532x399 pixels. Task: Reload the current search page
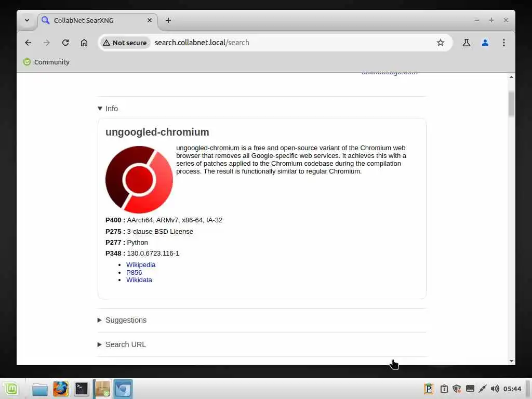(65, 43)
